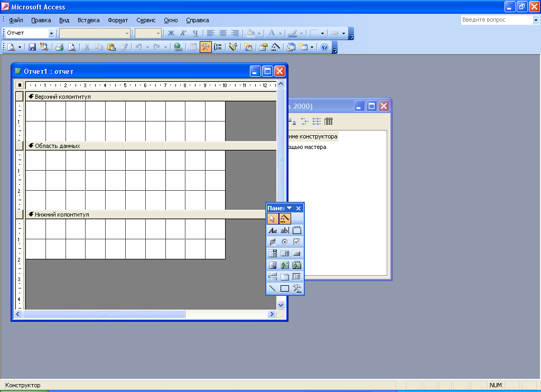Screen dimensions: 541x392
Task: Open the Line/Border Color dropdown arrow
Action: [x=301, y=33]
